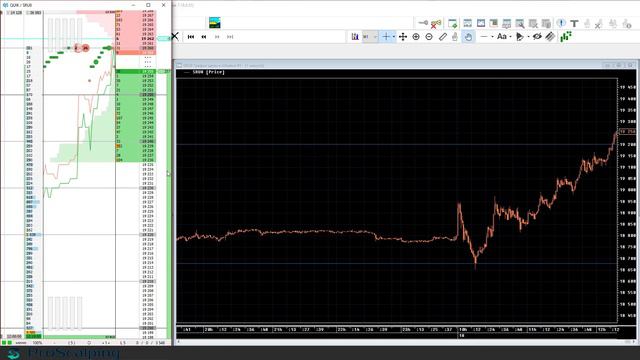The height and width of the screenshot is (360, 640).
Task: Click the 100% scale value in the DOM status bar
Action: click(37, 343)
